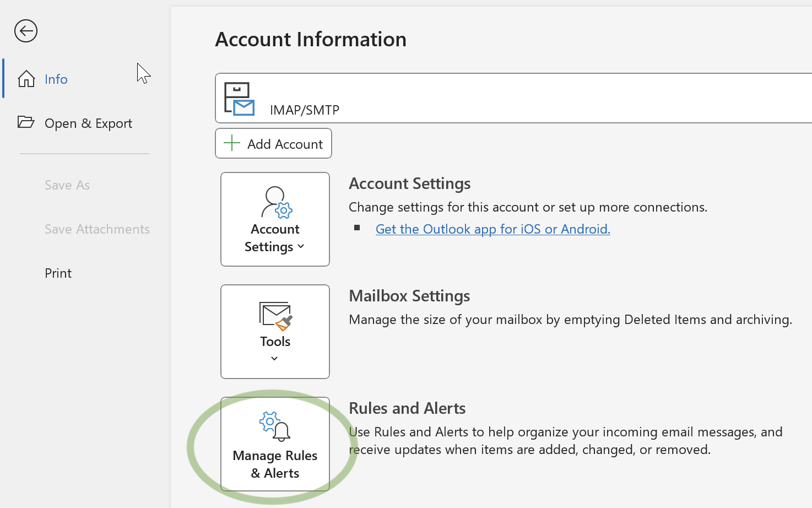Open Manage Rules & Alerts
Screen dimensions: 812x508
click(x=275, y=444)
